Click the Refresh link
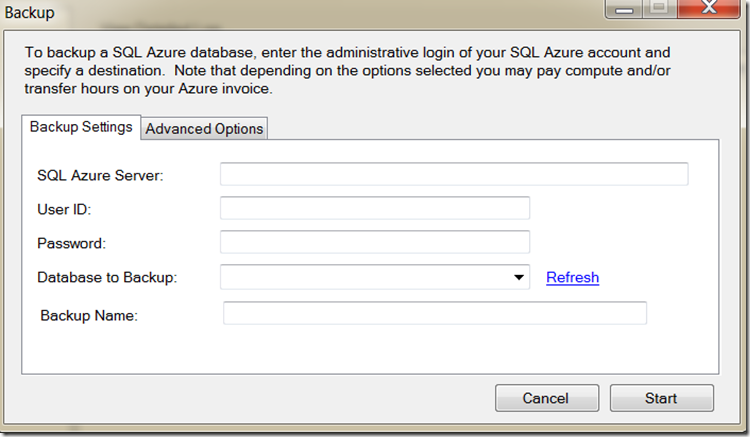This screenshot has width=750, height=437. (573, 277)
